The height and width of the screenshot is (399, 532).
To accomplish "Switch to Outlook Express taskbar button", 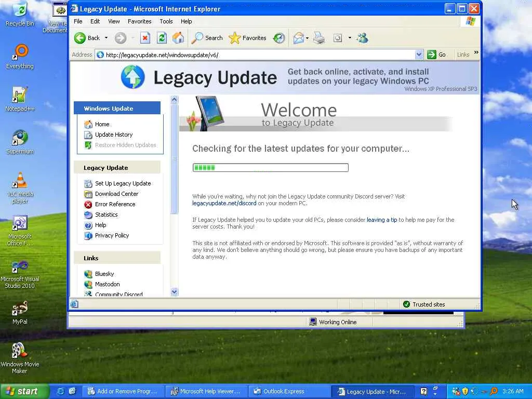I will 288,392.
